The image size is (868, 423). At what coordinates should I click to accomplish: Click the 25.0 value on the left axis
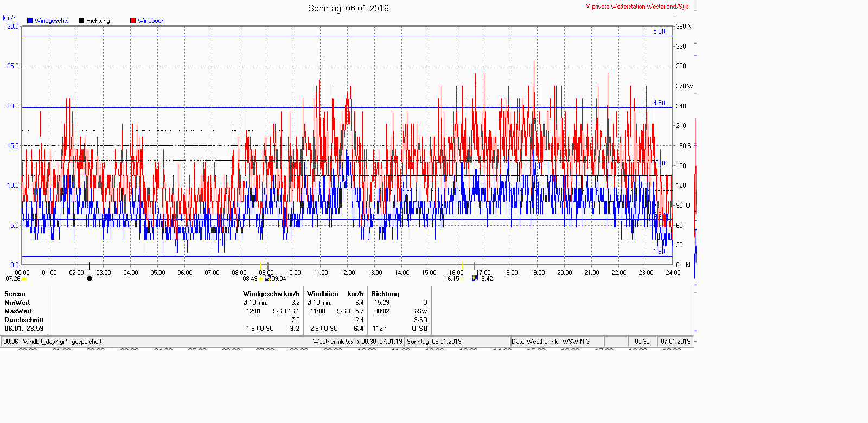pos(12,66)
